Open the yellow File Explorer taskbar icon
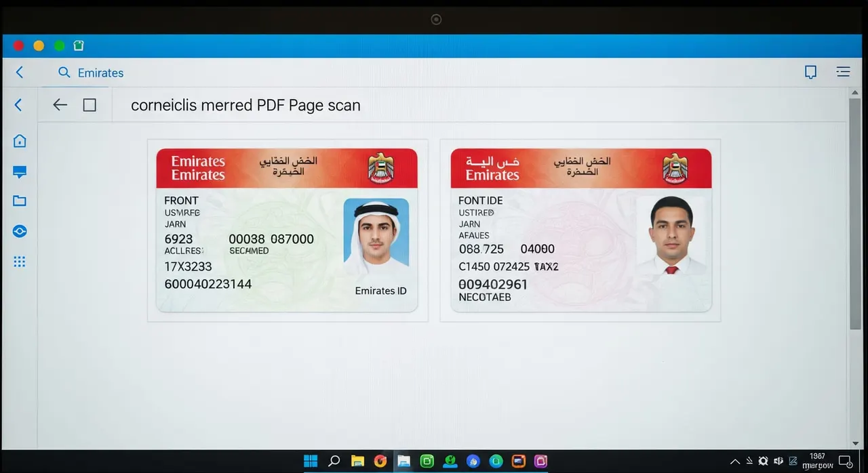Image resolution: width=868 pixels, height=473 pixels. [x=357, y=461]
